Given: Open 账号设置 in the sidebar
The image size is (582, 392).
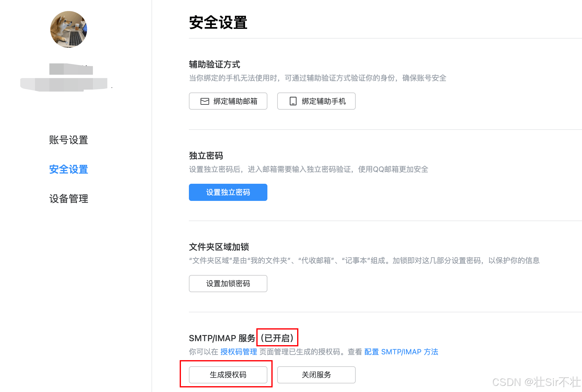Looking at the screenshot, I should [x=69, y=140].
